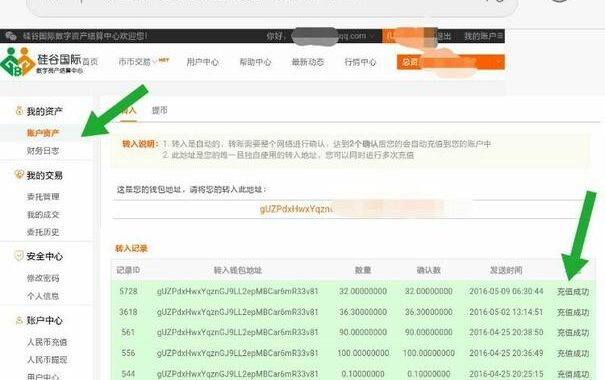The image size is (605, 380).
Task: Select the 转入 tab
Action: 128,110
